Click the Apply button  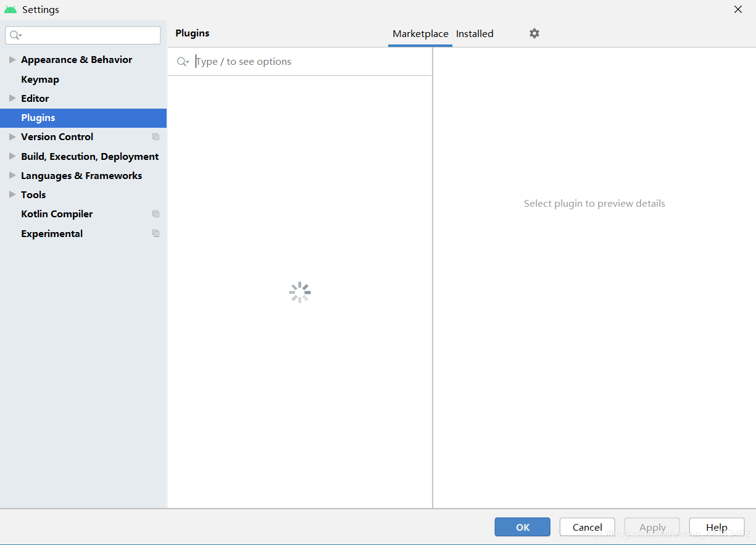[x=652, y=527]
